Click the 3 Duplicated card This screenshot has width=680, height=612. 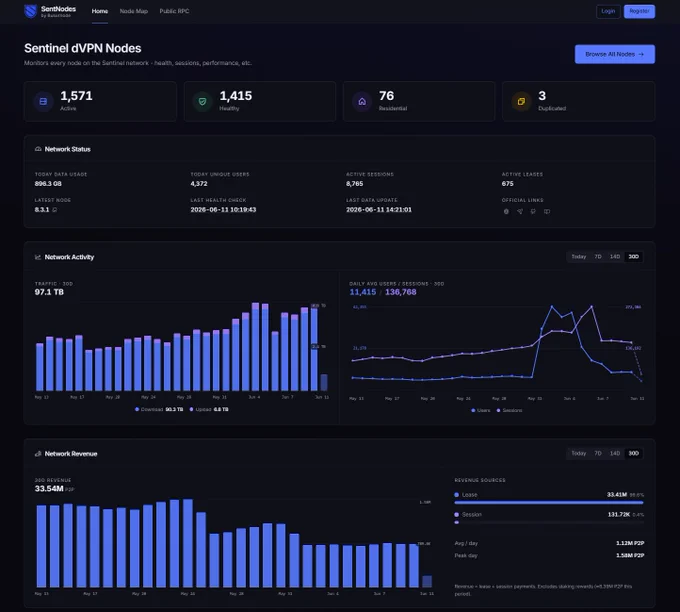[x=579, y=101]
